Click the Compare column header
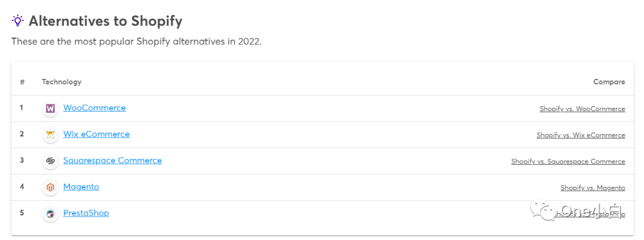 coord(609,82)
